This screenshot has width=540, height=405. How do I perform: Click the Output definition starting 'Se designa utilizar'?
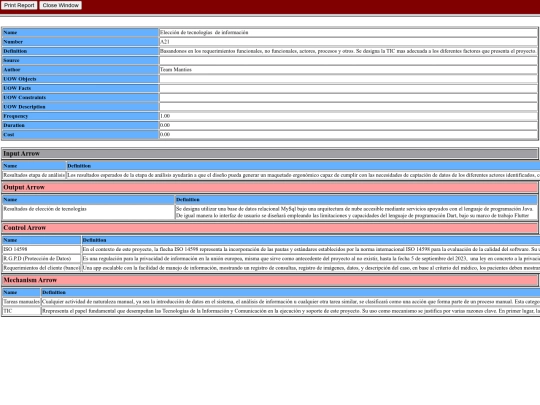click(x=356, y=212)
